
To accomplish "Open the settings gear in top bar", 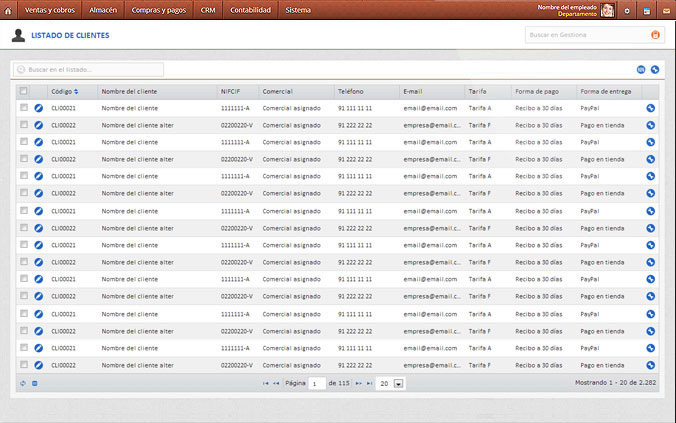I will (x=627, y=10).
